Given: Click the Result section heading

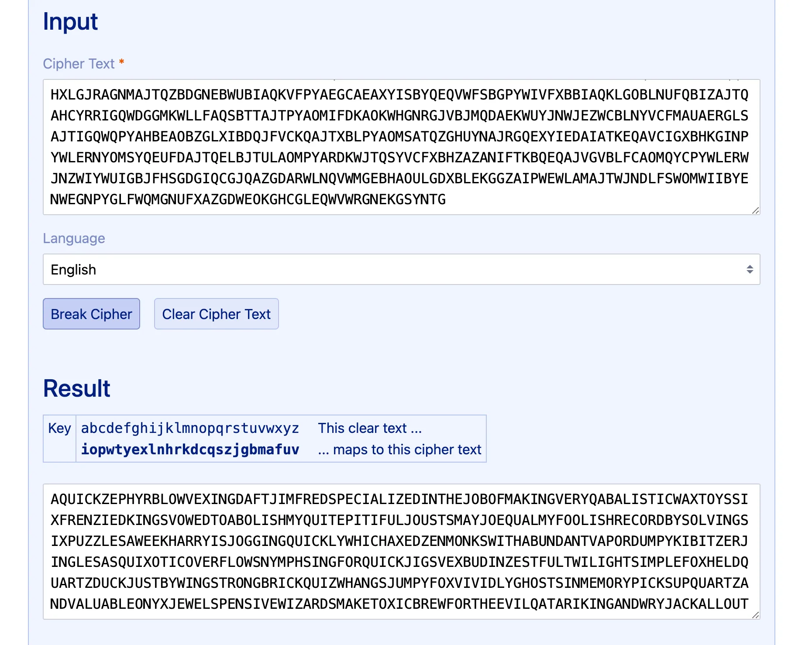Looking at the screenshot, I should coord(76,388).
